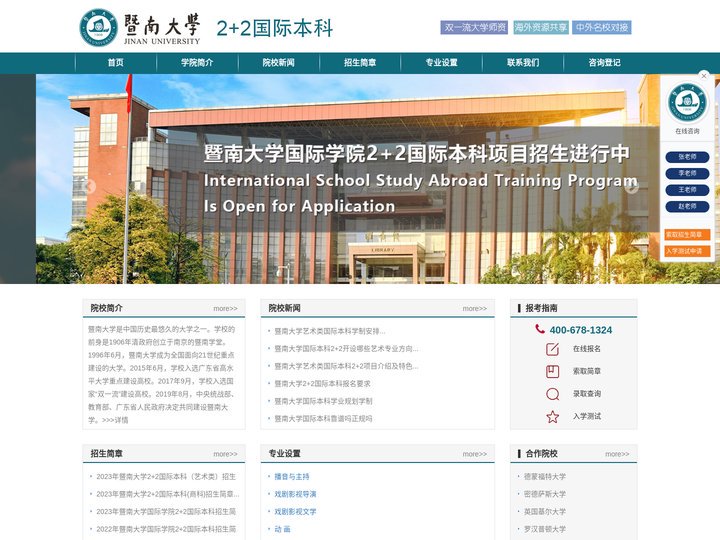Click the banner headline 2+2国际本科项目招生进行中
Image resolution: width=720 pixels, height=540 pixels.
tap(416, 153)
